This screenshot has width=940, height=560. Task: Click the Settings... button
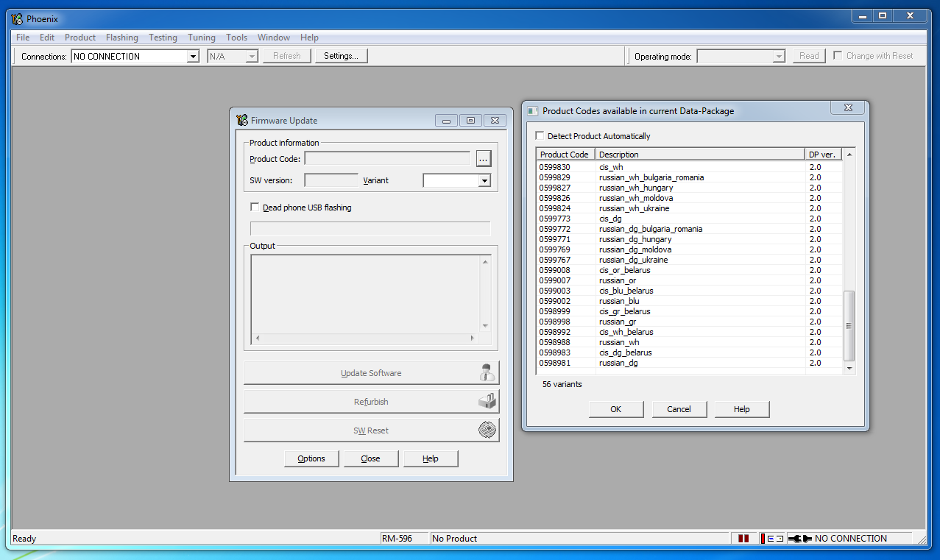[x=341, y=56]
